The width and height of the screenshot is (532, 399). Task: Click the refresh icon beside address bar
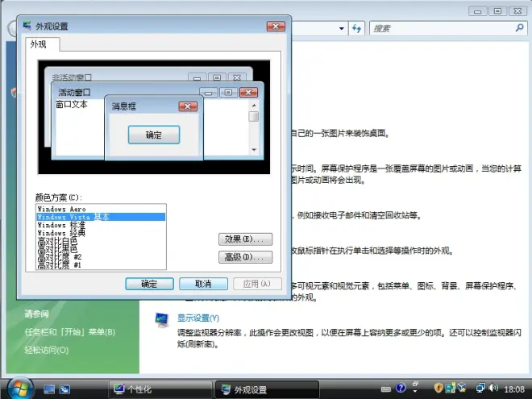(357, 28)
